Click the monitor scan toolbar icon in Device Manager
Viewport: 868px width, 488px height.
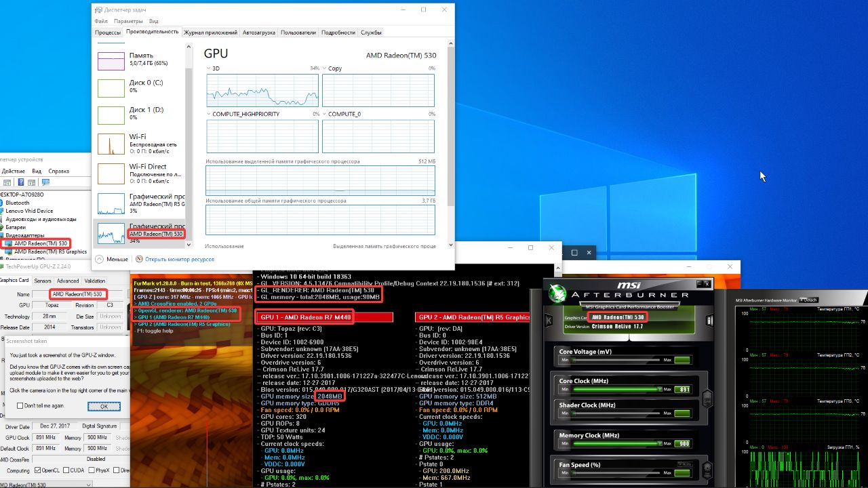pyautogui.click(x=46, y=182)
